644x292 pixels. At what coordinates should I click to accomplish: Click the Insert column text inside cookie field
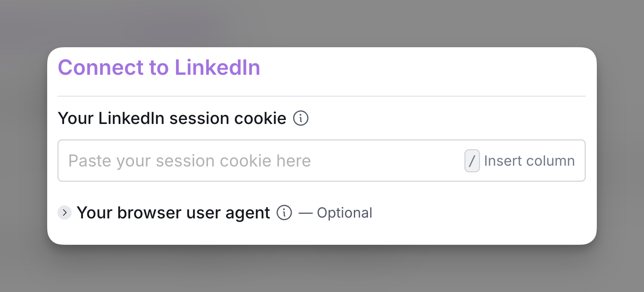(x=529, y=161)
